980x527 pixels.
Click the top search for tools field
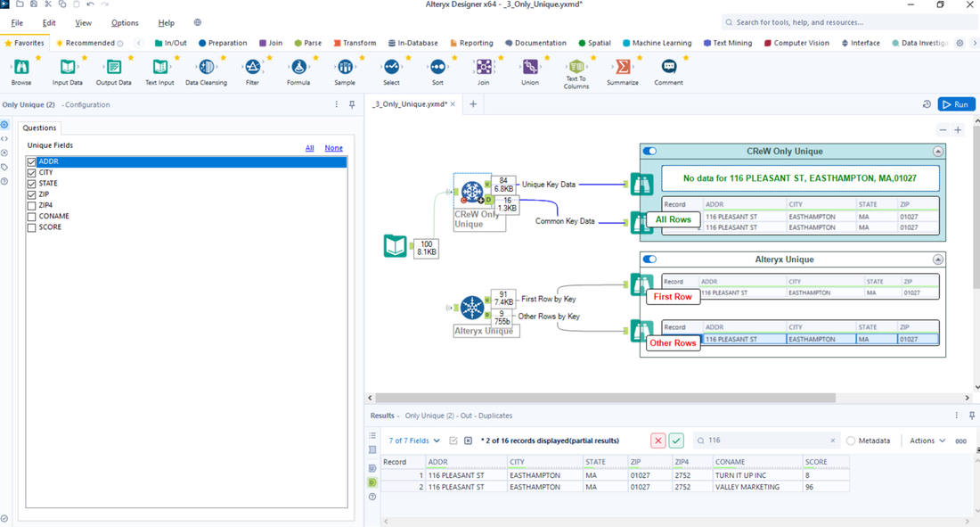(x=850, y=22)
